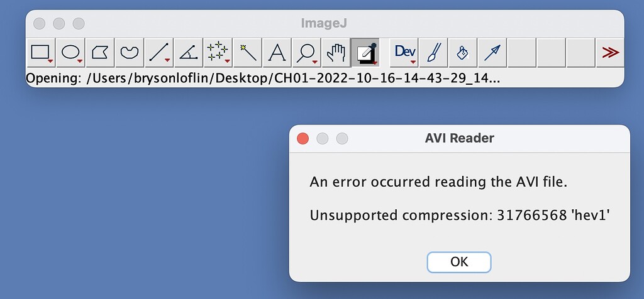This screenshot has height=299, width=644.
Task: Activate the Angle tool
Action: (x=189, y=53)
